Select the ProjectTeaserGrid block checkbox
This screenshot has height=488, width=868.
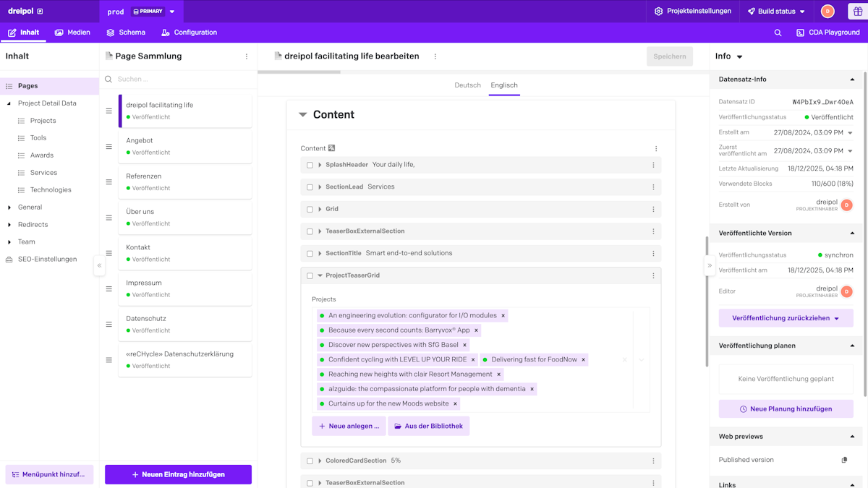pos(310,275)
